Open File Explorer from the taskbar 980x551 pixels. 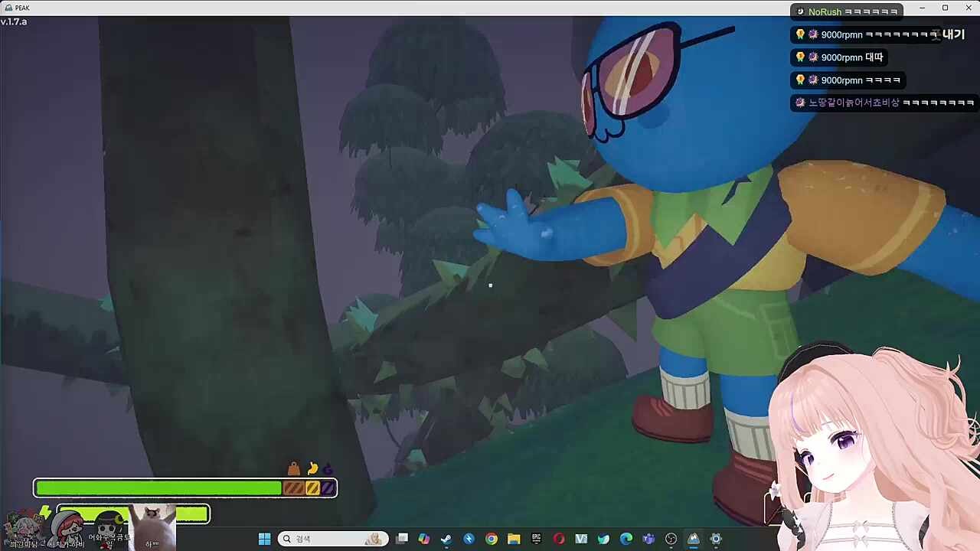pyautogui.click(x=514, y=539)
